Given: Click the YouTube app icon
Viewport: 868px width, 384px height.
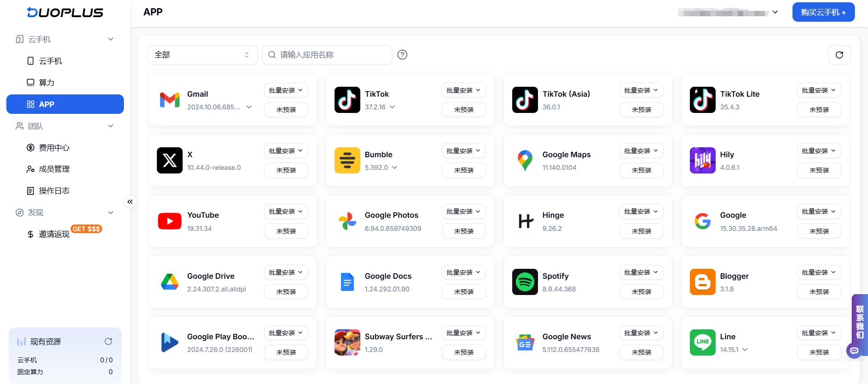Looking at the screenshot, I should click(x=170, y=221).
